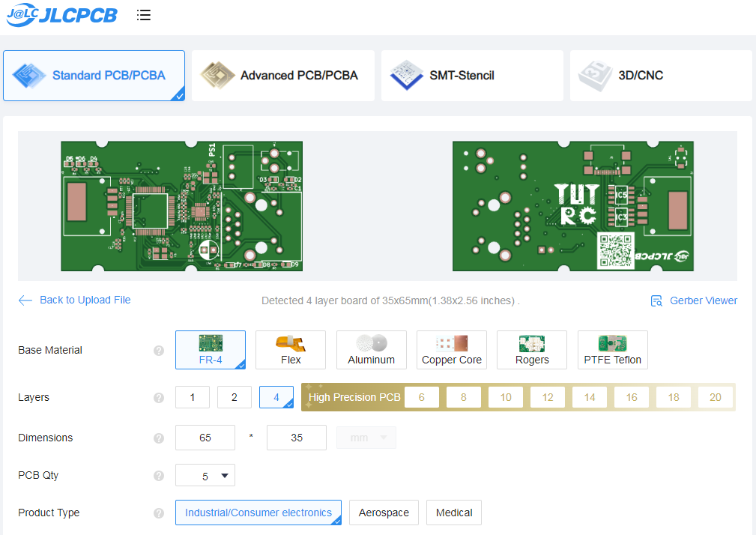Click the JLCPCB logo
The image size is (756, 535).
pyautogui.click(x=61, y=14)
